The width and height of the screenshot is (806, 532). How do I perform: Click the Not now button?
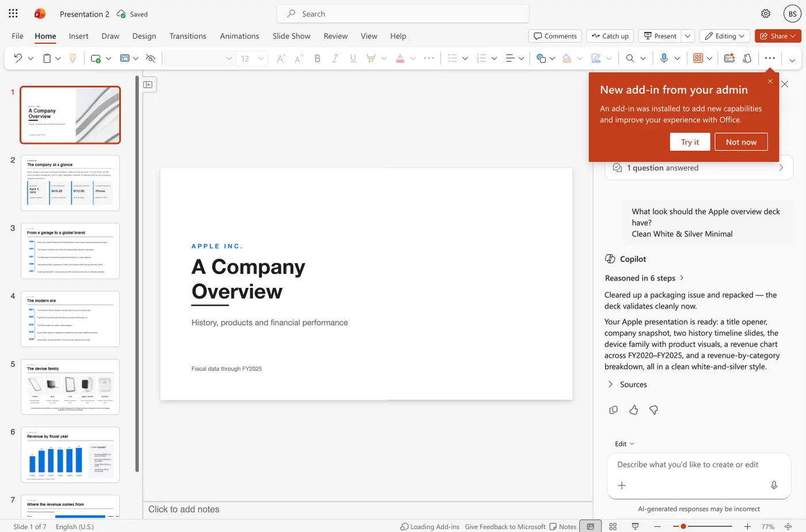point(741,142)
